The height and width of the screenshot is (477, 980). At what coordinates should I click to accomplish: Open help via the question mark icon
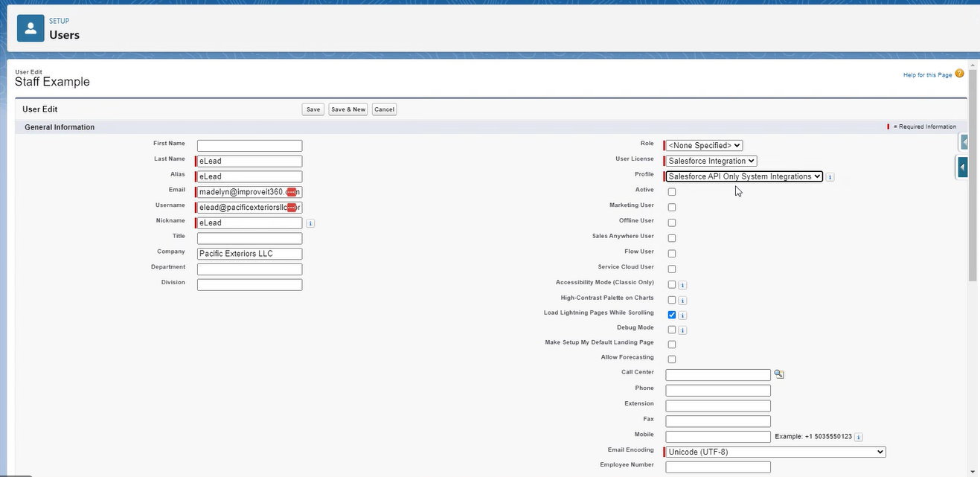click(x=959, y=73)
